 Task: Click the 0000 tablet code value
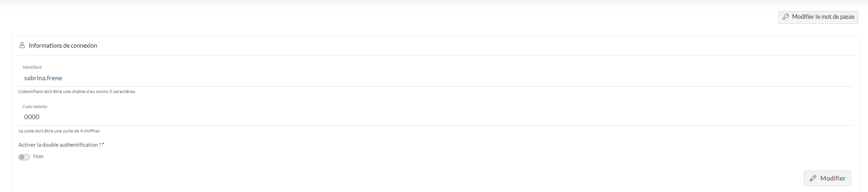click(32, 117)
